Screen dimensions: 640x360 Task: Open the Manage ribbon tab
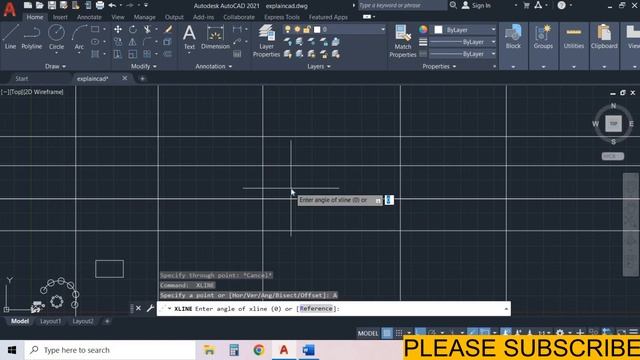tap(144, 17)
